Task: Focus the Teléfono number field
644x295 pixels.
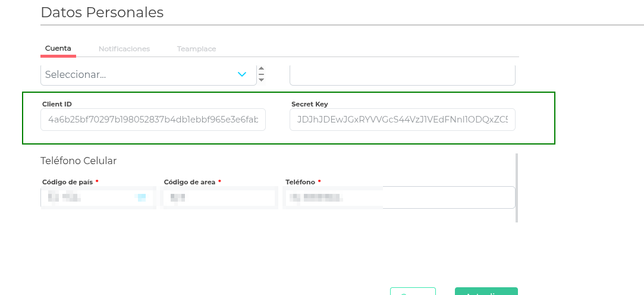Action: click(400, 197)
